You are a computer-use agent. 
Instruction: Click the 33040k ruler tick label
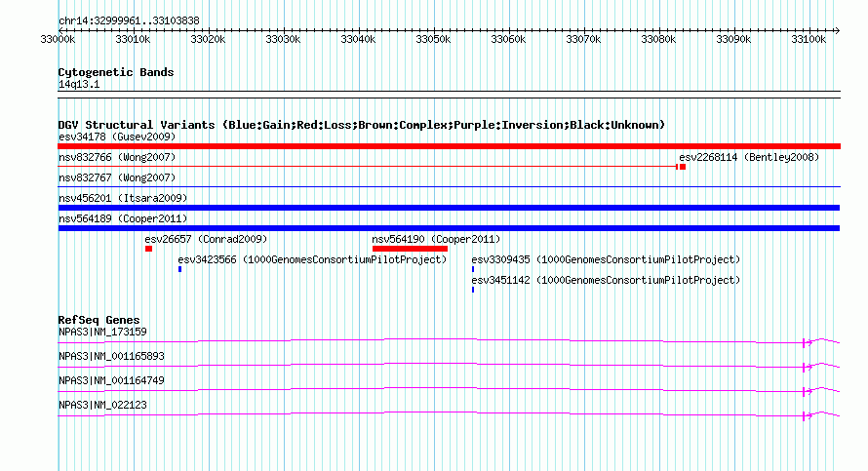click(x=358, y=39)
